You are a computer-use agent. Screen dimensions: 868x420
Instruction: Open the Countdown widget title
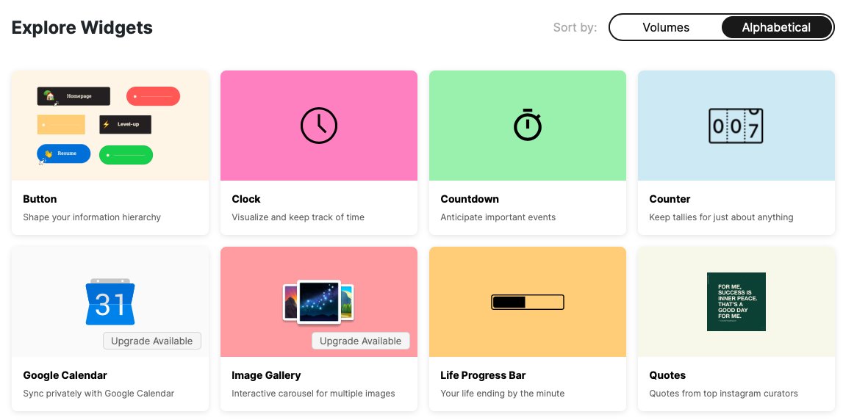(x=470, y=199)
